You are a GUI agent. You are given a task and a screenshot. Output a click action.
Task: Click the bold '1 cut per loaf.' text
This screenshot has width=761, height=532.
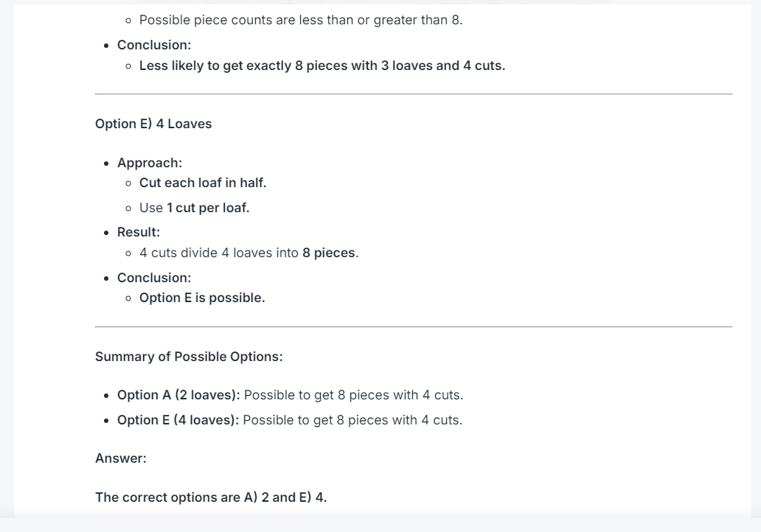click(208, 208)
